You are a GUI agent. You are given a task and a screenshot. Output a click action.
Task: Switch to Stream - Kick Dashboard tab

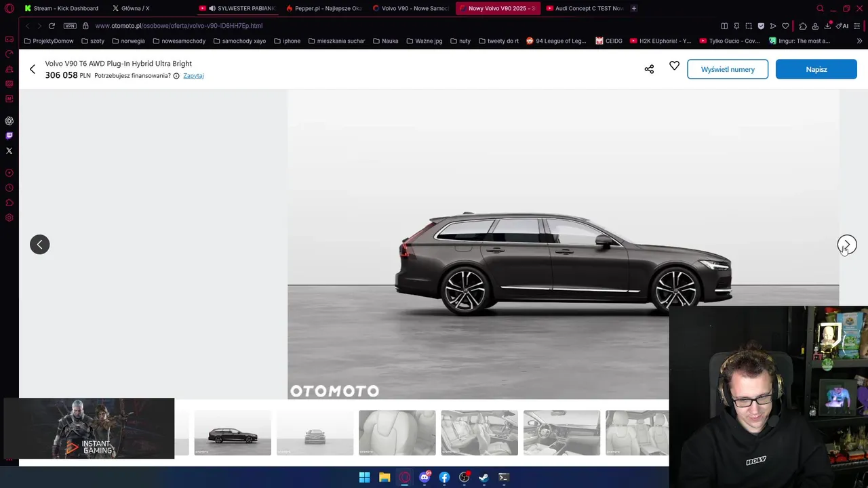(x=62, y=8)
